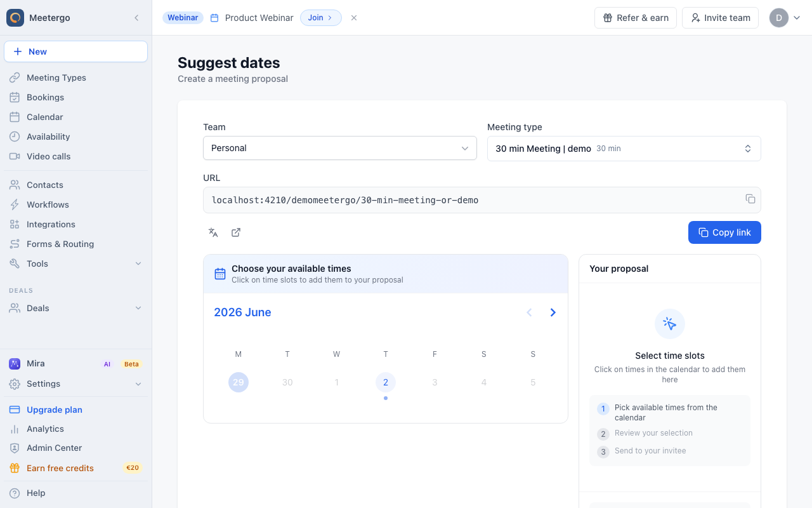The image size is (812, 508).
Task: Click the Refer & earn button
Action: [636, 18]
